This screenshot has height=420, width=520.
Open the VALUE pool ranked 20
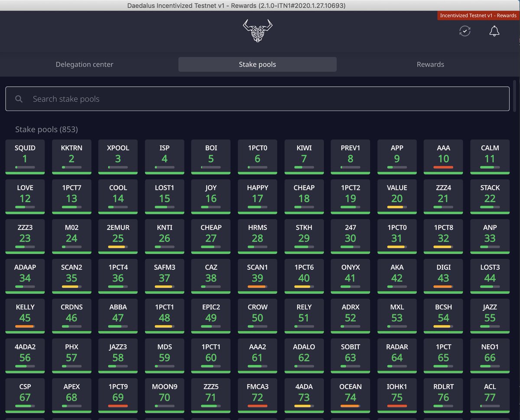[397, 197]
